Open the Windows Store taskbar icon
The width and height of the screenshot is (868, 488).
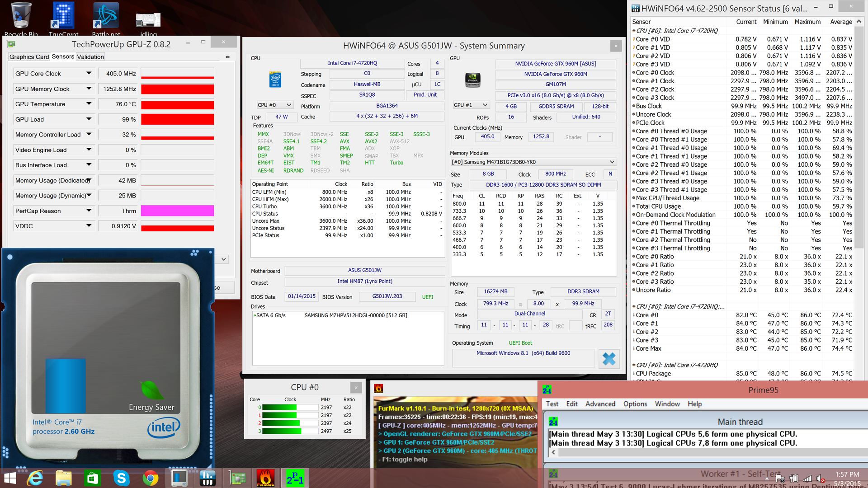(x=93, y=478)
